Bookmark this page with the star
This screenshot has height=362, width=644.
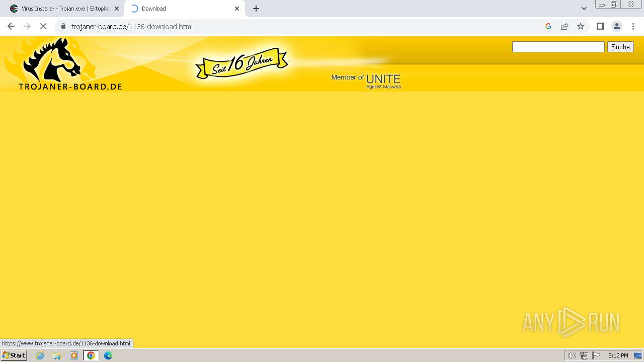point(581,26)
